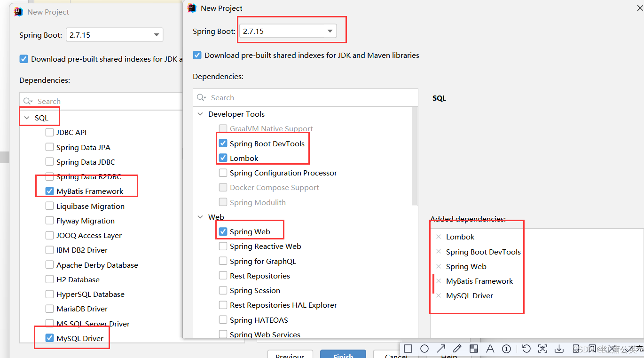
Task: Check JDBC API in back window
Action: [49, 132]
